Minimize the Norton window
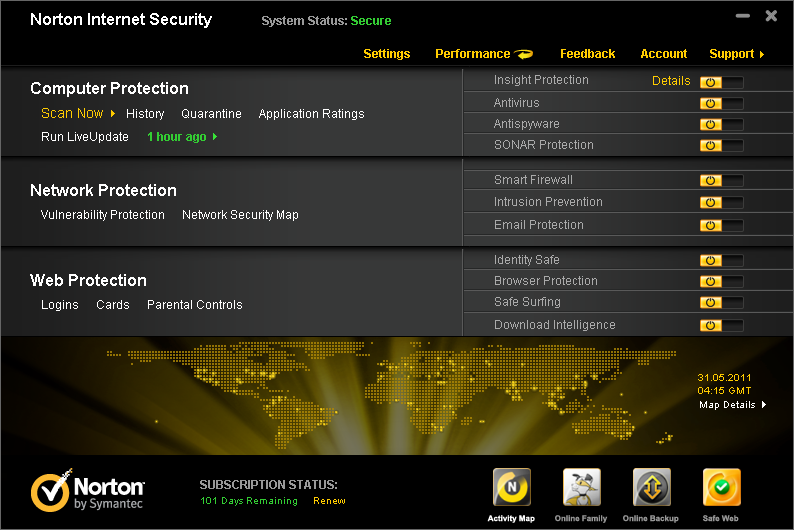This screenshot has width=794, height=530. [x=743, y=17]
